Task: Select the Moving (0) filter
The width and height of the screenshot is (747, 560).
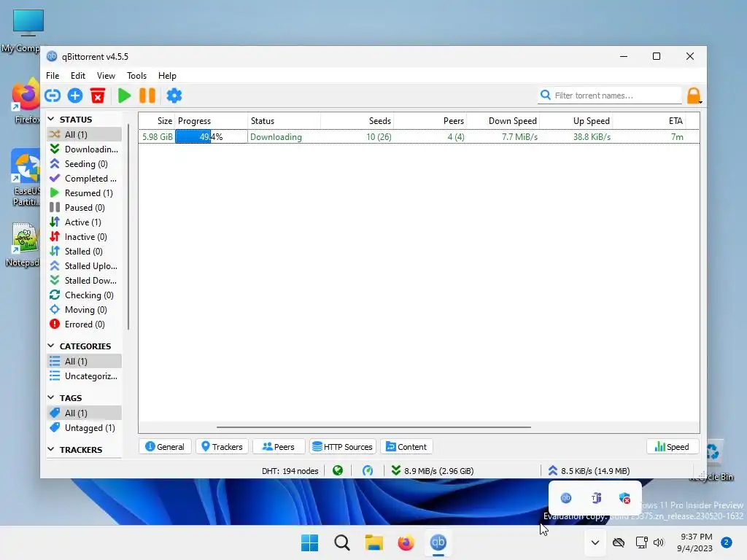Action: coord(85,309)
